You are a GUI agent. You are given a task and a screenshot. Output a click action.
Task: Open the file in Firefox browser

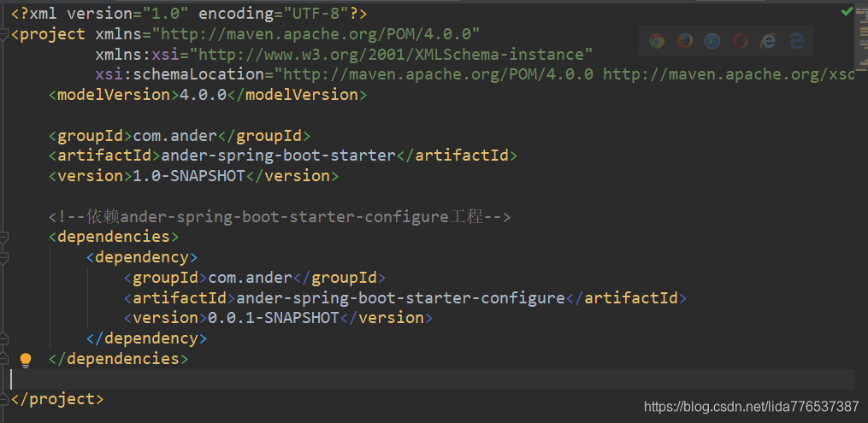685,40
